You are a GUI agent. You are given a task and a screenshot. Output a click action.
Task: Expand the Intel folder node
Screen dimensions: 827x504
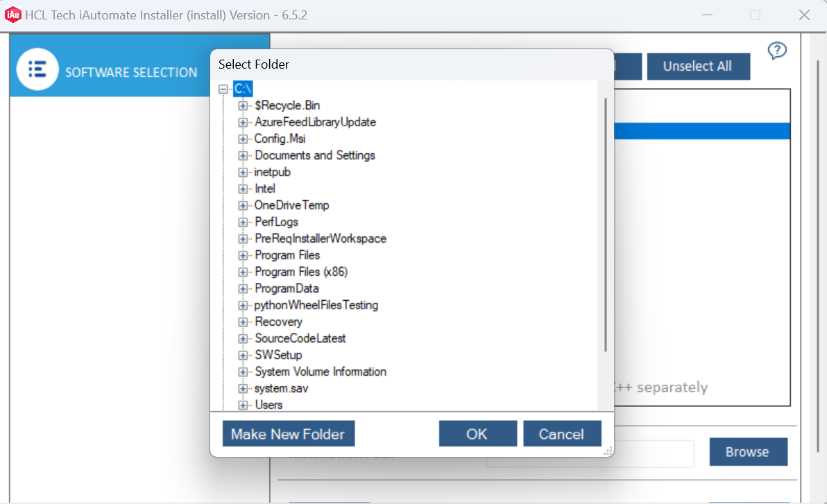point(243,189)
